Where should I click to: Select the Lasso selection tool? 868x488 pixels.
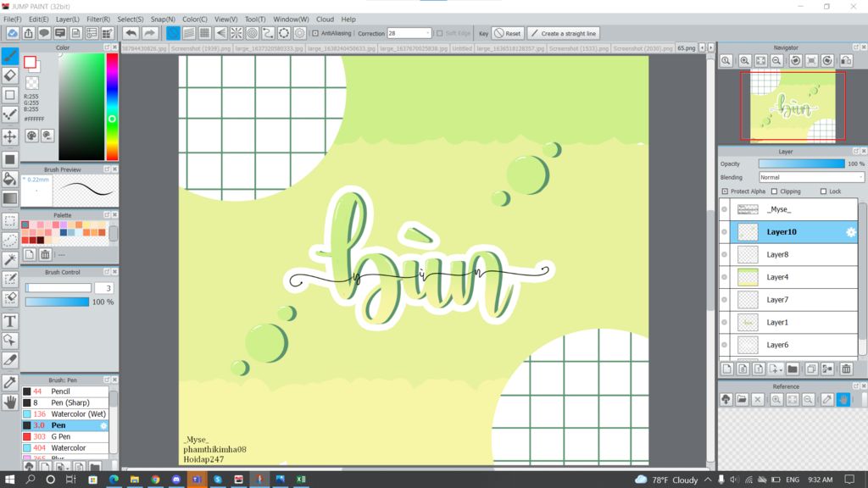point(10,240)
